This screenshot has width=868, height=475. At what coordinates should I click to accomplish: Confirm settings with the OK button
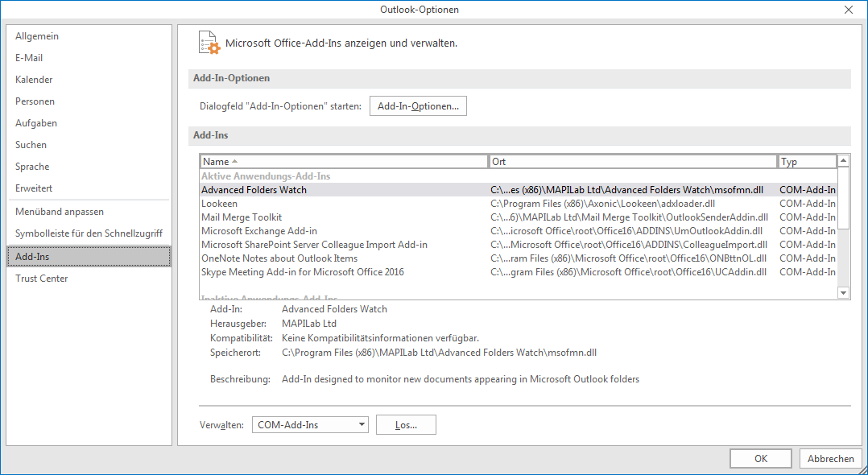(760, 458)
